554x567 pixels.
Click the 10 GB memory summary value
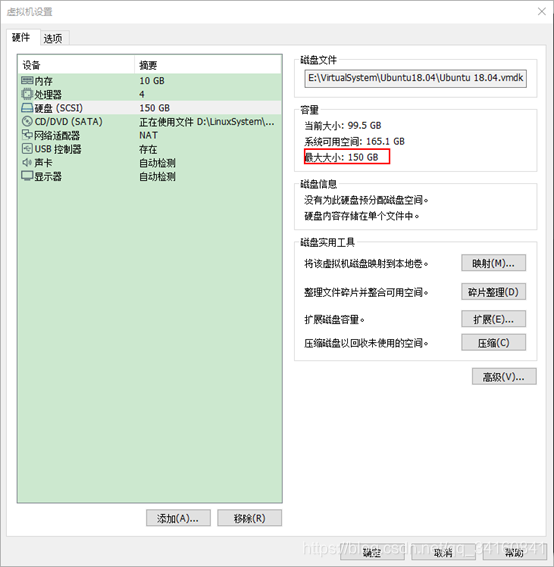pyautogui.click(x=152, y=81)
